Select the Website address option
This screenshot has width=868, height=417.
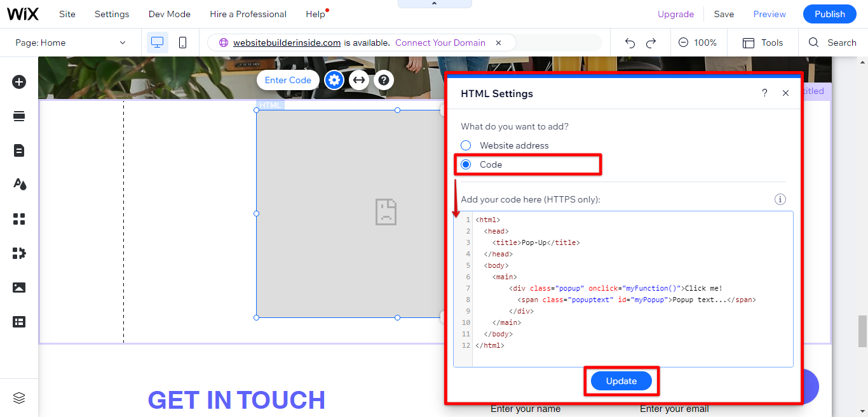466,145
